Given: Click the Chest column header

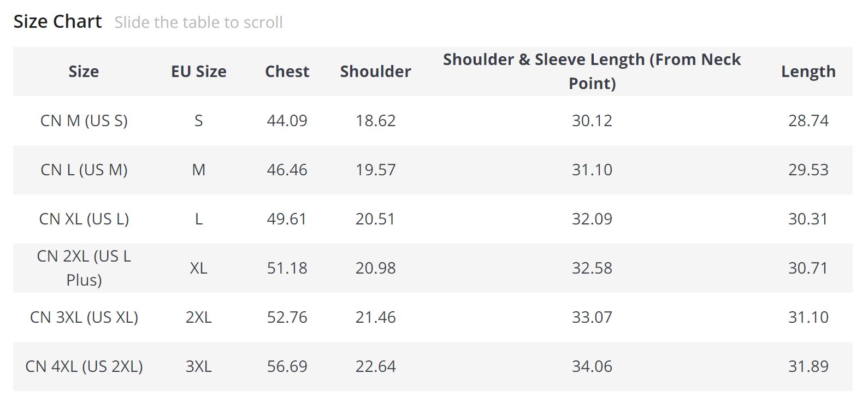Looking at the screenshot, I should (x=287, y=72).
